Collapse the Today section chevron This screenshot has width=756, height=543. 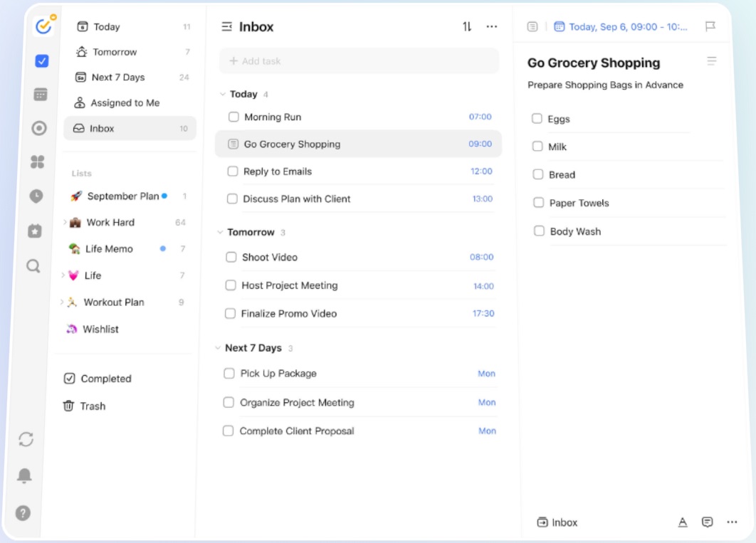tap(222, 94)
